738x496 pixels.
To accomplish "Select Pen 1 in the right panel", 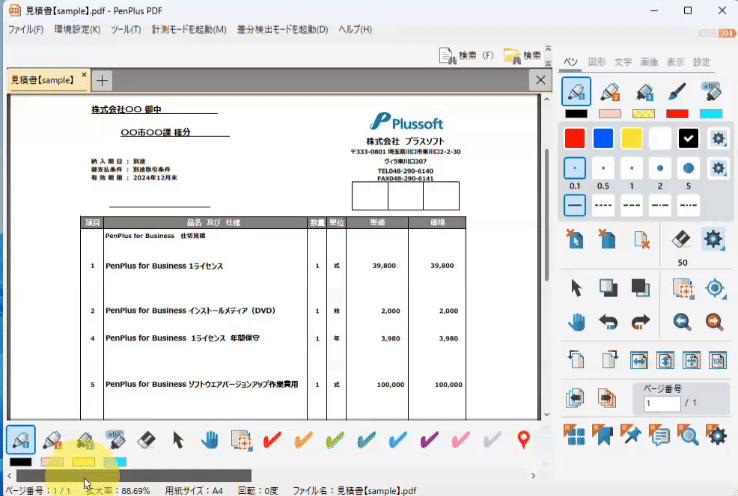I will point(576,91).
